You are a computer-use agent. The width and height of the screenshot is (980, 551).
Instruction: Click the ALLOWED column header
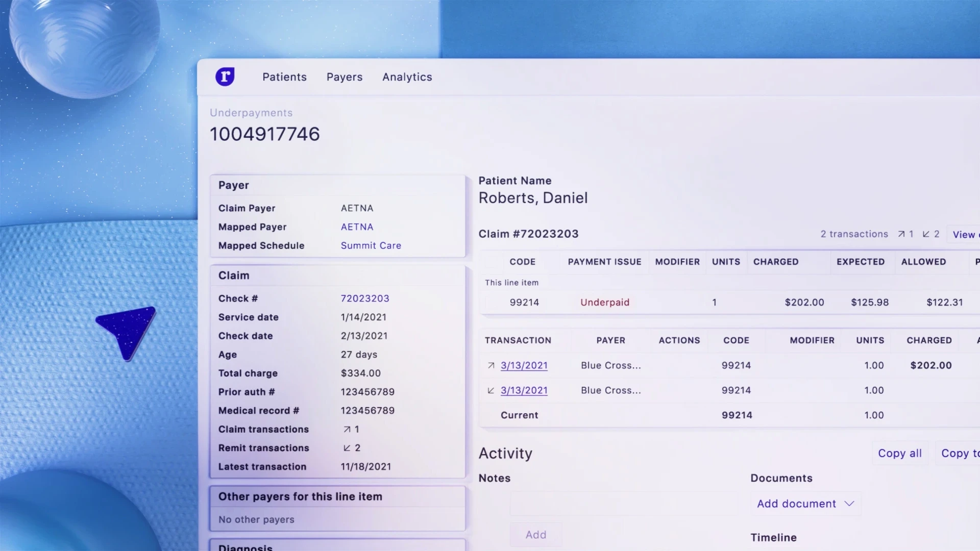pyautogui.click(x=923, y=262)
